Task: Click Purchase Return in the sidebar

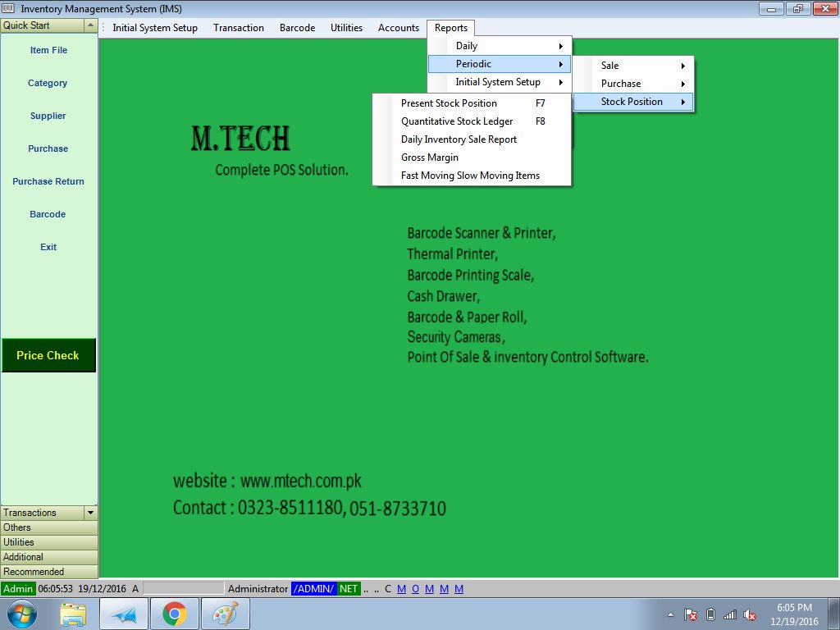Action: click(x=48, y=181)
